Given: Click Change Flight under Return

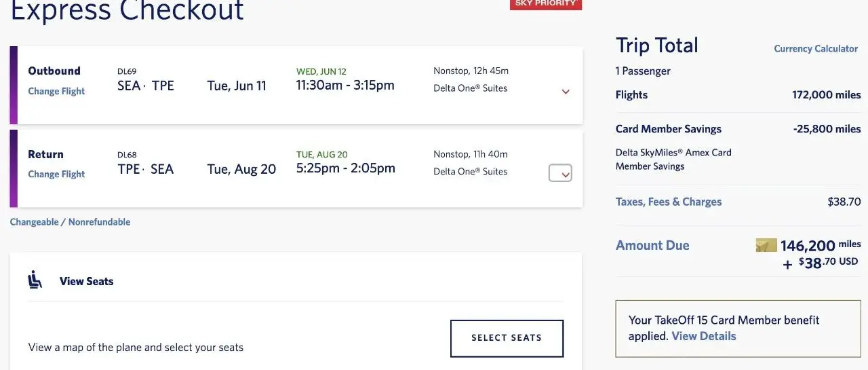Looking at the screenshot, I should tap(56, 174).
